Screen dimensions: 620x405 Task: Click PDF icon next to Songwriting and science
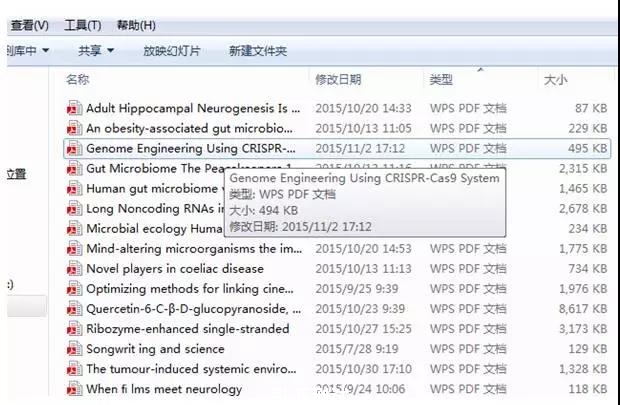tap(73, 349)
